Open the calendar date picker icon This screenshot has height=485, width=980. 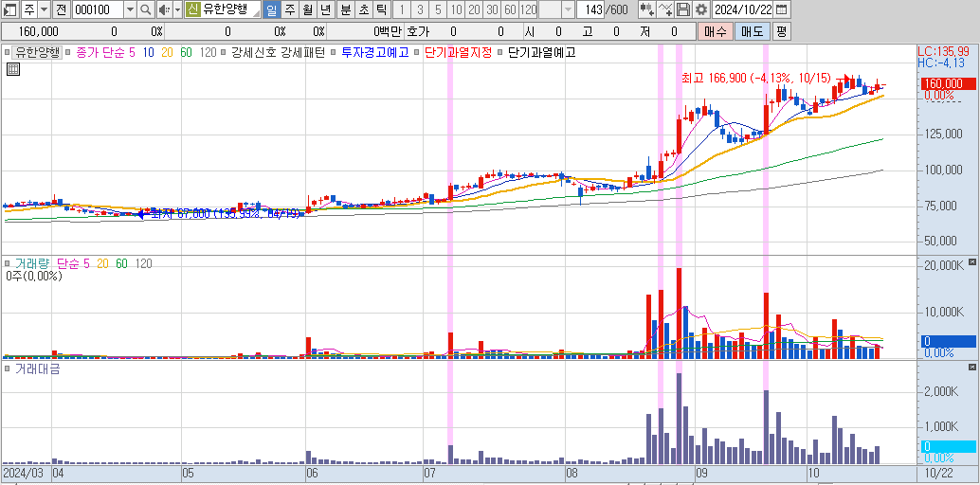pos(781,9)
